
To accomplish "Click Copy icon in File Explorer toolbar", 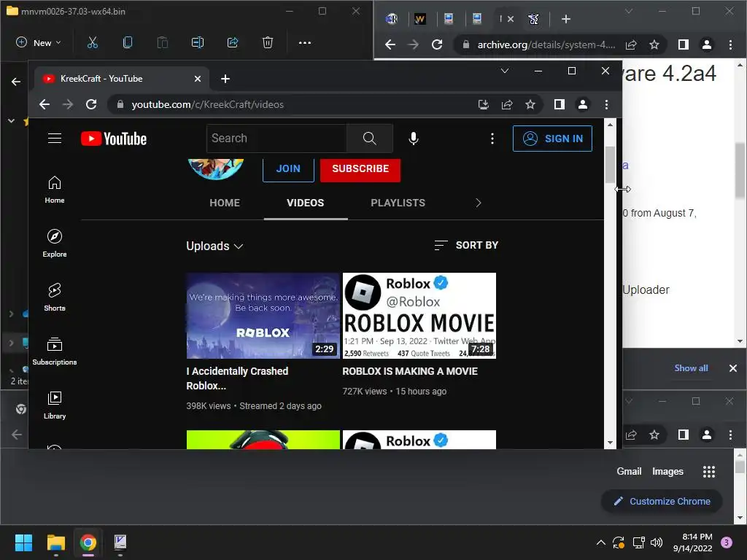I will click(x=127, y=42).
